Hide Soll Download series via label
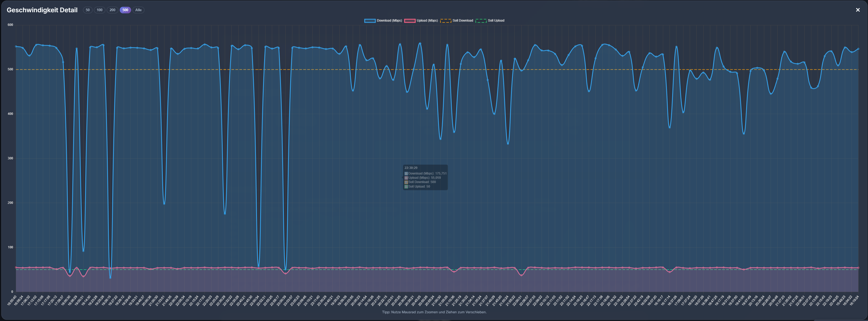The height and width of the screenshot is (321, 868). pyautogui.click(x=463, y=20)
